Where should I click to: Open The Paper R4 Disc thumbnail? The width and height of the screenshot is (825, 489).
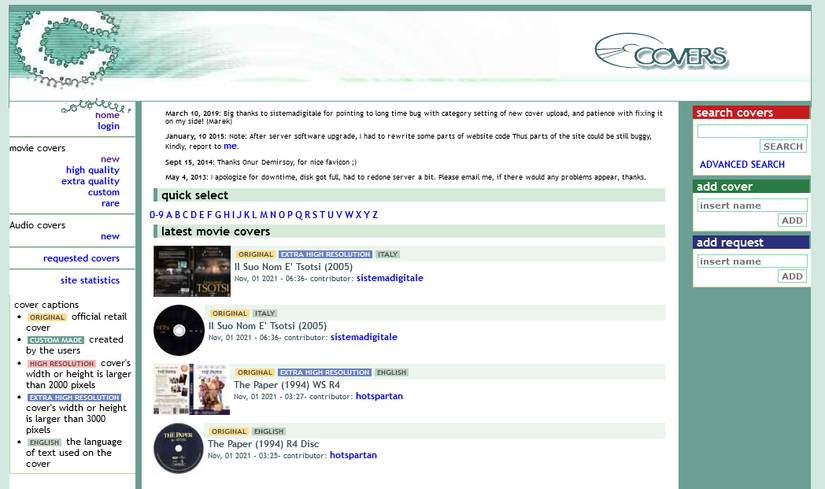178,448
